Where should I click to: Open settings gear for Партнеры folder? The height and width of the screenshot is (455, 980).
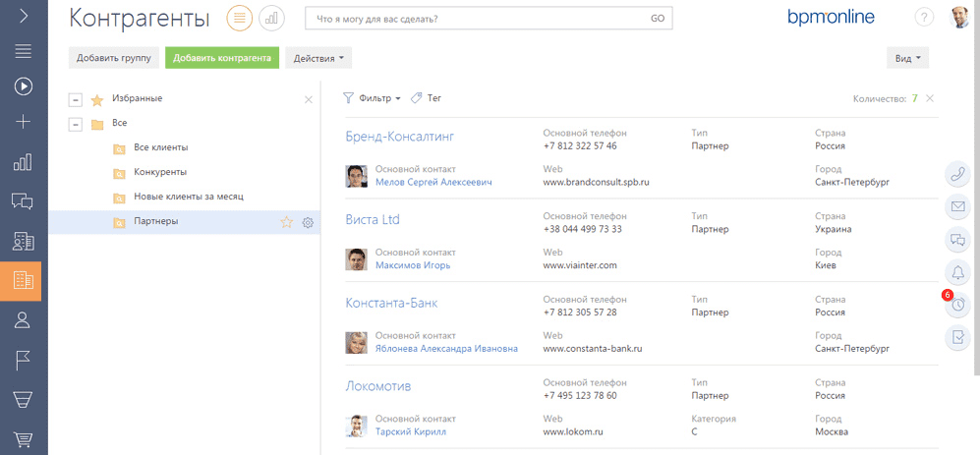tap(308, 222)
